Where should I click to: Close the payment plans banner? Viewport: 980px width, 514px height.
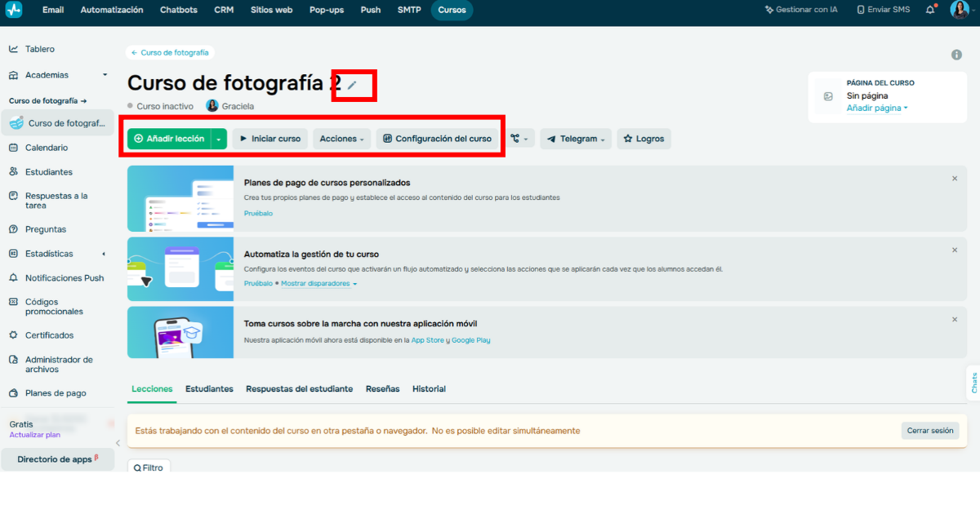[x=955, y=178]
